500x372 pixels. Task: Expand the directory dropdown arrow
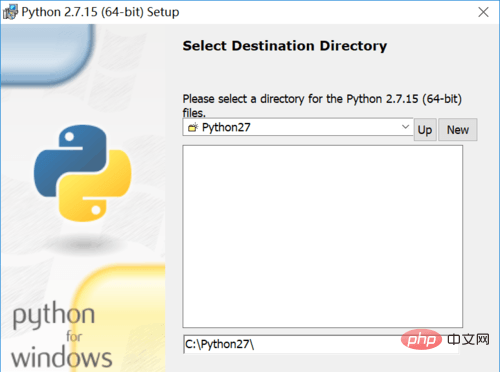[x=405, y=127]
